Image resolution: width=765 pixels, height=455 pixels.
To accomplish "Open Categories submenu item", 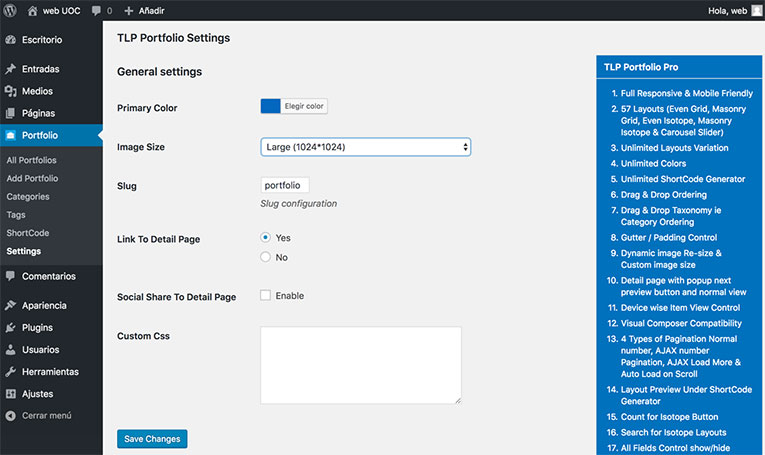I will point(28,197).
